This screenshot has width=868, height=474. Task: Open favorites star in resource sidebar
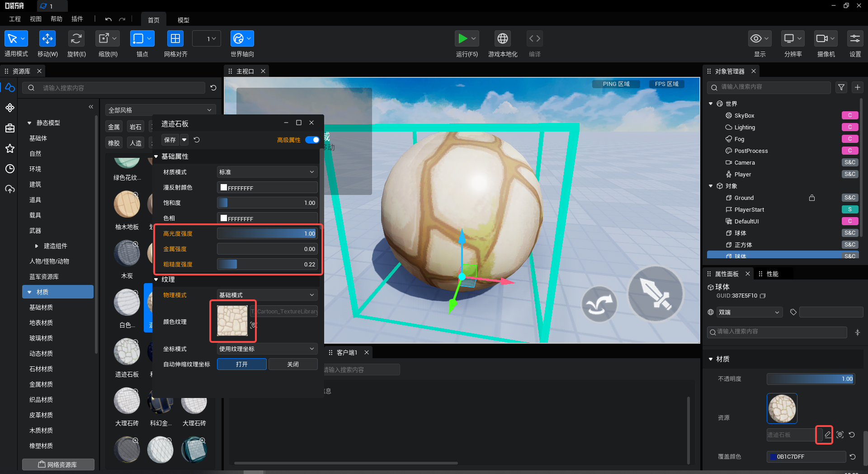pos(10,148)
